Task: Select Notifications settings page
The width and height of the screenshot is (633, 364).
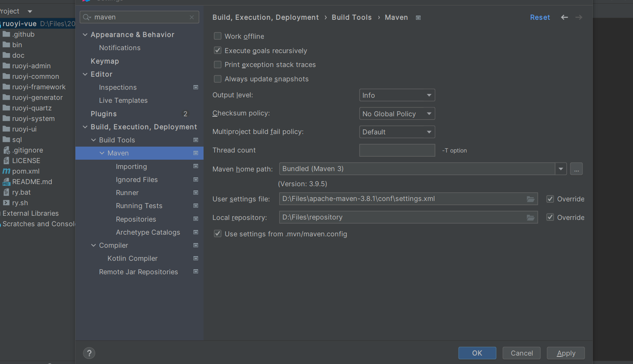Action: click(120, 48)
